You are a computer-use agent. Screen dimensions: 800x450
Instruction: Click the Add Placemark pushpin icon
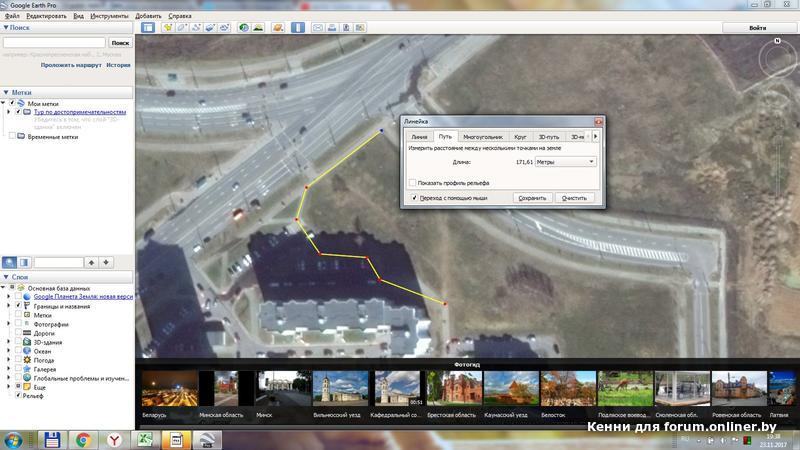pyautogui.click(x=167, y=28)
